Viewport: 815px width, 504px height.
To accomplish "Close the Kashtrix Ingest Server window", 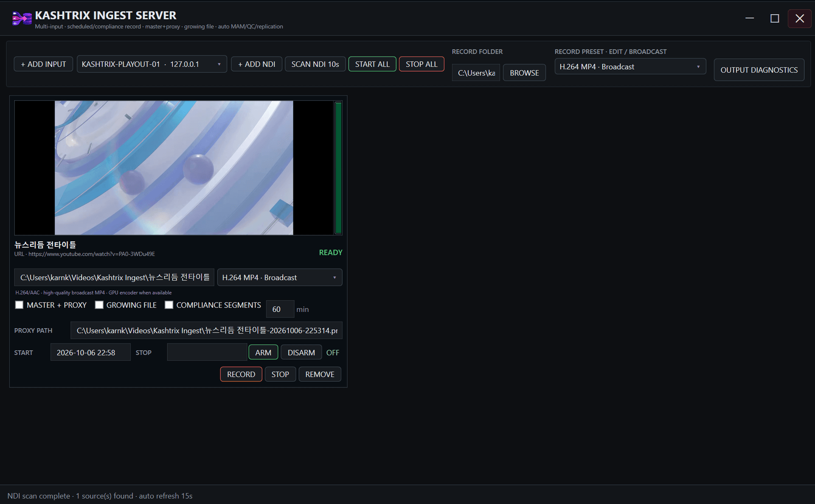I will click(800, 18).
